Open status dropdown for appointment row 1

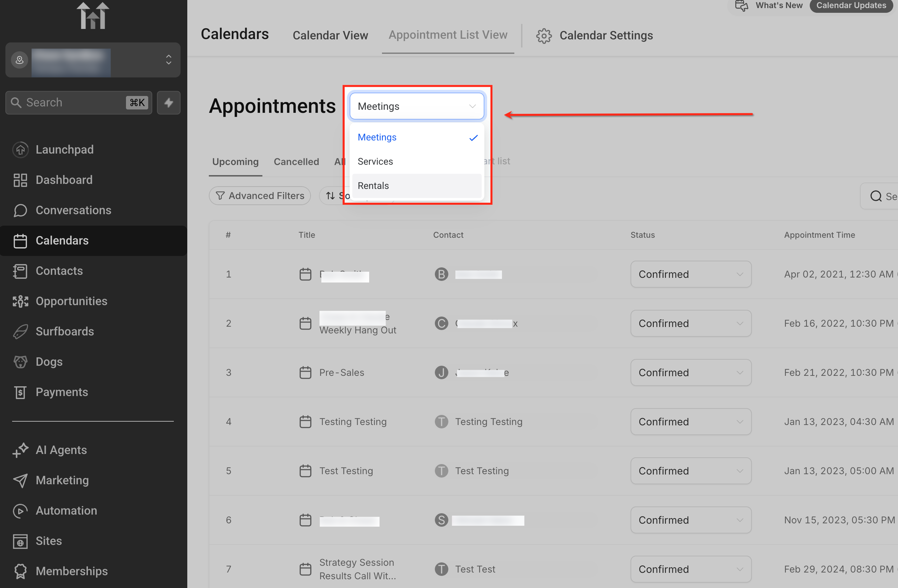pos(690,274)
